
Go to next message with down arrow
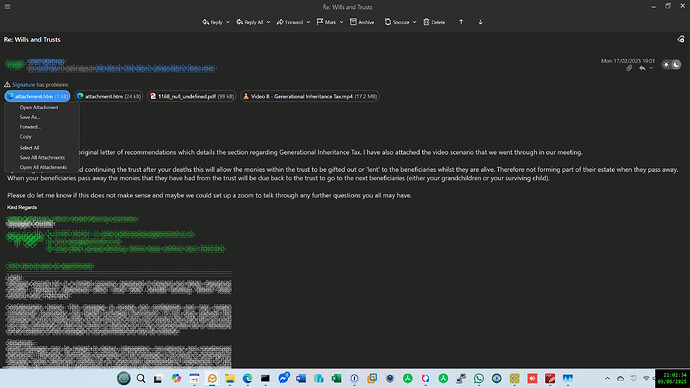point(480,22)
